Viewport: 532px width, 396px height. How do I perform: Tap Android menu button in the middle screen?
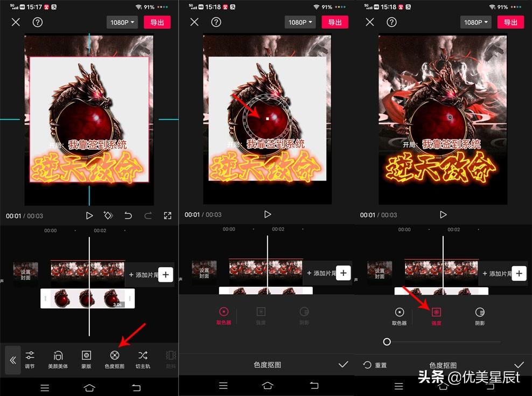pyautogui.click(x=223, y=385)
